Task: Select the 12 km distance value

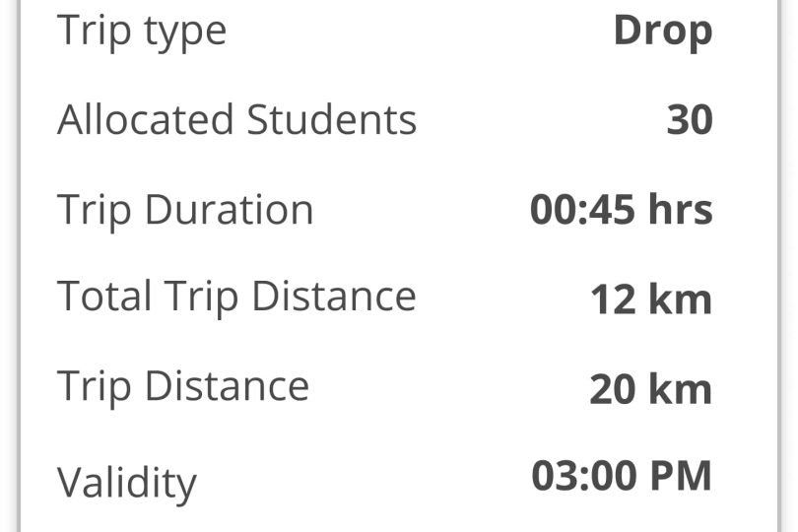Action: click(x=650, y=299)
